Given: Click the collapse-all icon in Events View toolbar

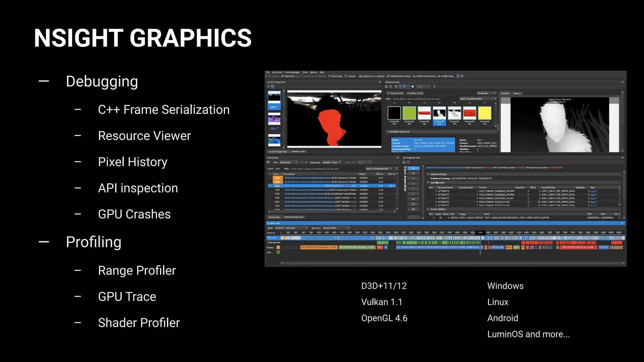Looking at the screenshot, I should click(306, 162).
